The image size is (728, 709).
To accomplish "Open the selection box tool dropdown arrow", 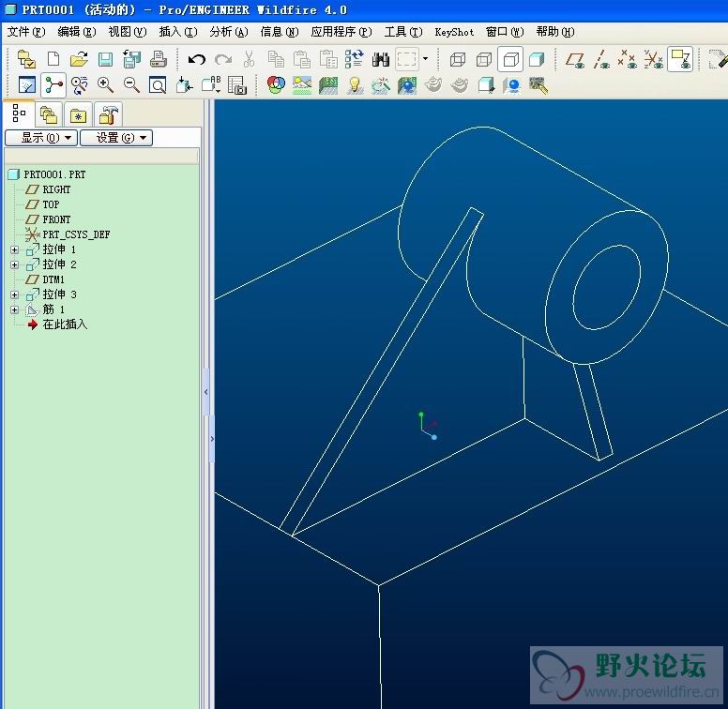I will pyautogui.click(x=425, y=59).
